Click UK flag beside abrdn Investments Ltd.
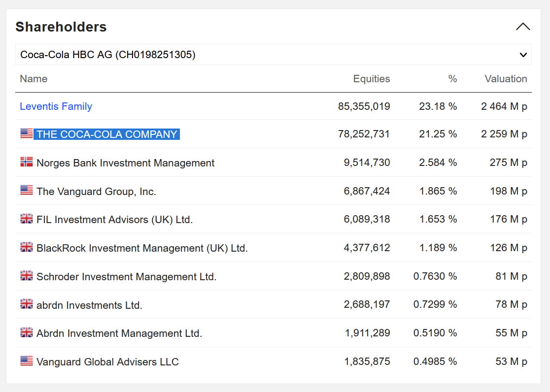Image resolution: width=550 pixels, height=392 pixels. tap(27, 304)
